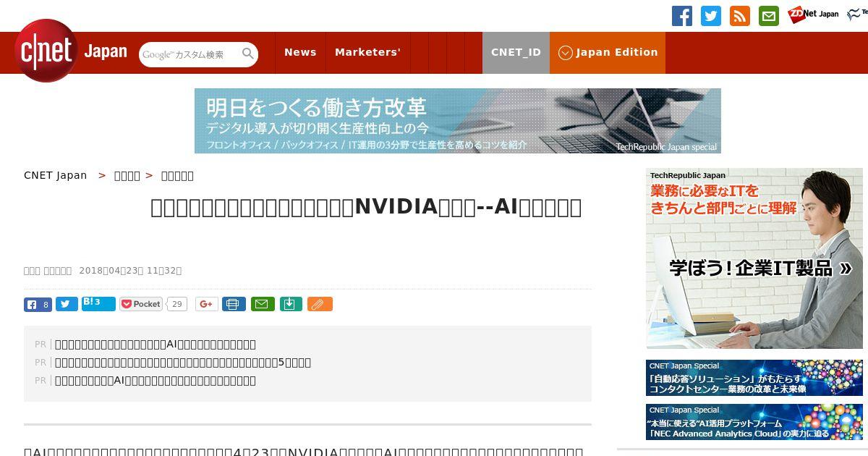Focus the Google custom search field
This screenshot has width=868, height=456.
(x=190, y=54)
